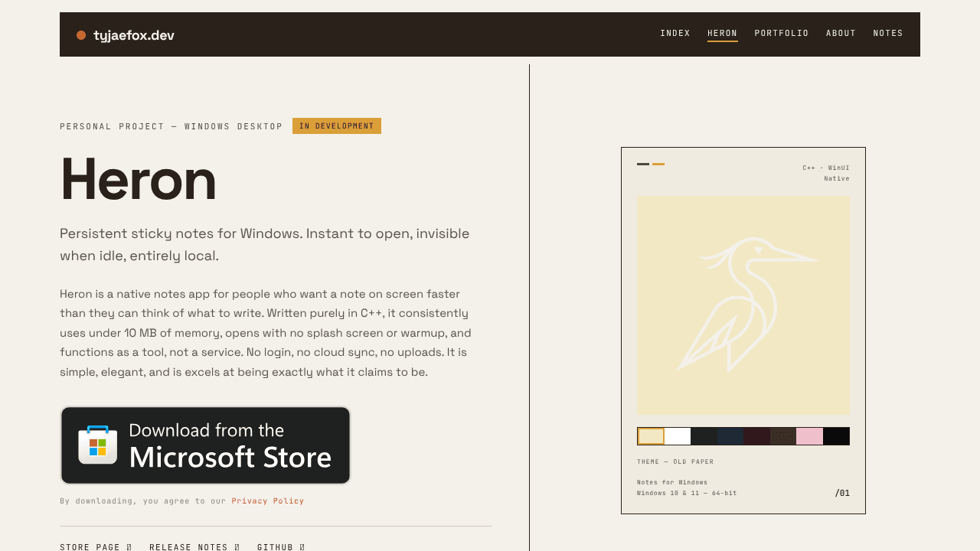This screenshot has width=980, height=551.
Task: Choose the dark maroon theme swatch
Action: [x=757, y=436]
